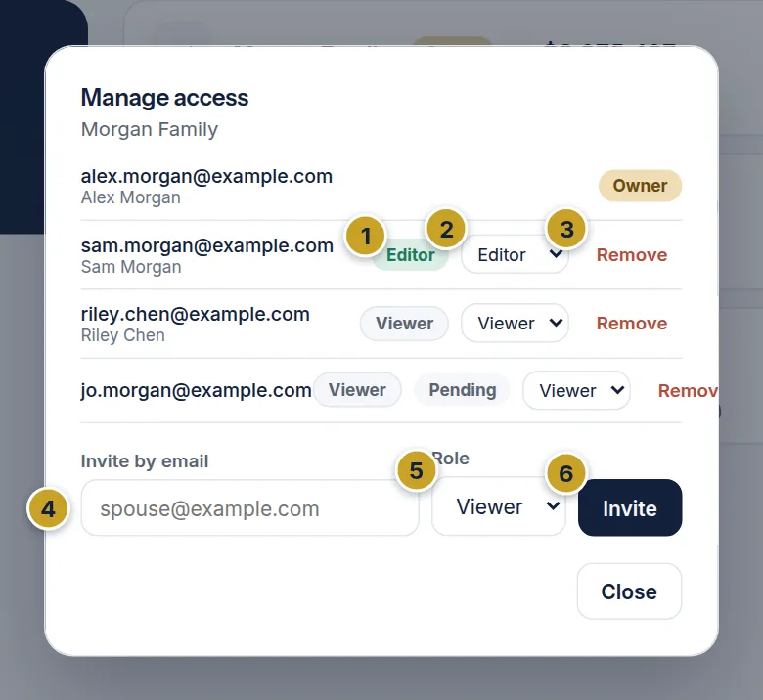
Task: Select the sam.morgan@example.com email text
Action: click(x=206, y=245)
